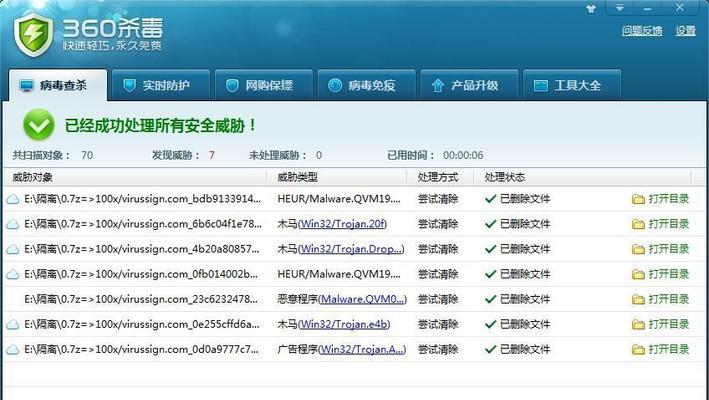Select file path virussign.com_0fb014002b...

pos(143,274)
